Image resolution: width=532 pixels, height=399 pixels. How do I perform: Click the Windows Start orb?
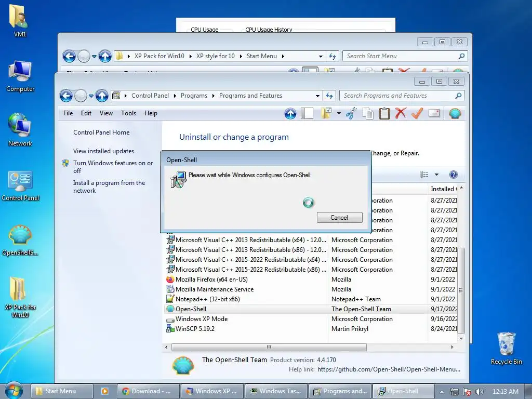[x=14, y=391]
